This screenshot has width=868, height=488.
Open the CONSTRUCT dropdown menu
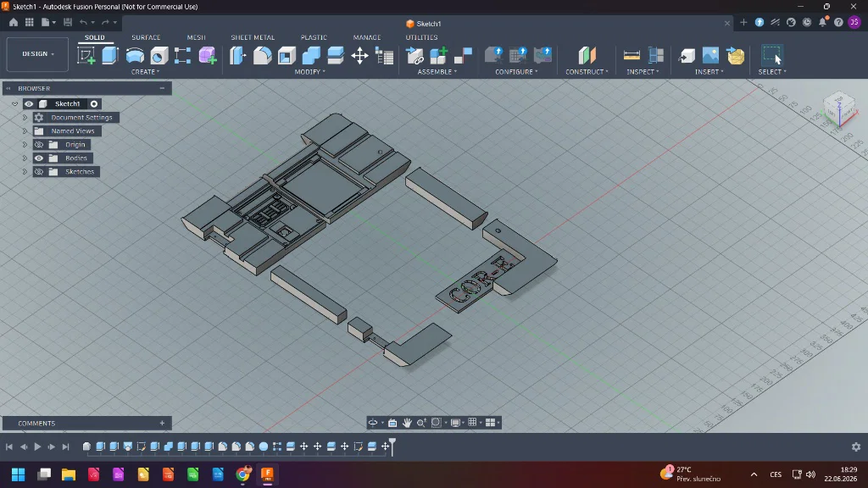point(587,72)
